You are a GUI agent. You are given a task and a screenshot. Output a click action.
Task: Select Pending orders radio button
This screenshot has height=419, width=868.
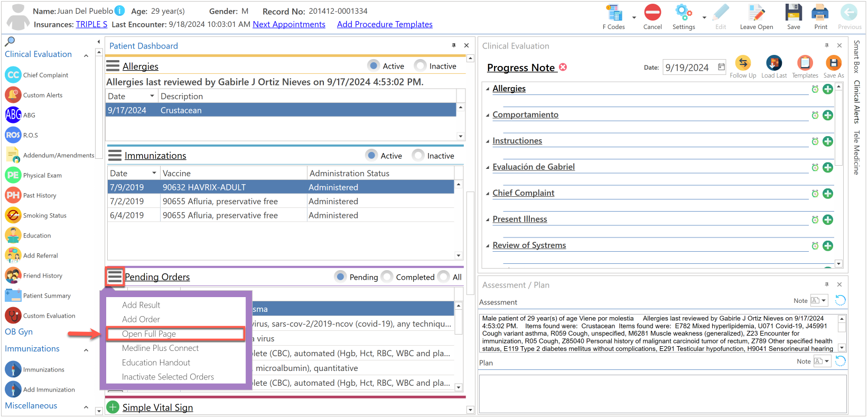click(341, 277)
